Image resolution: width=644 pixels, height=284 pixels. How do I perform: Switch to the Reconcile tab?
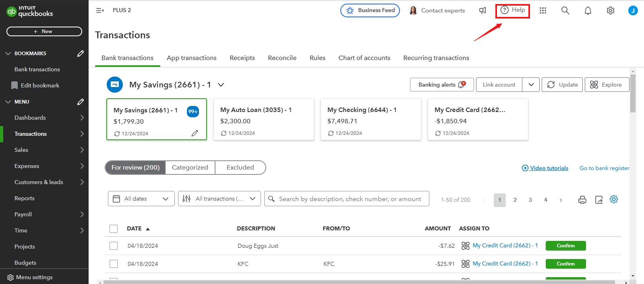point(282,58)
